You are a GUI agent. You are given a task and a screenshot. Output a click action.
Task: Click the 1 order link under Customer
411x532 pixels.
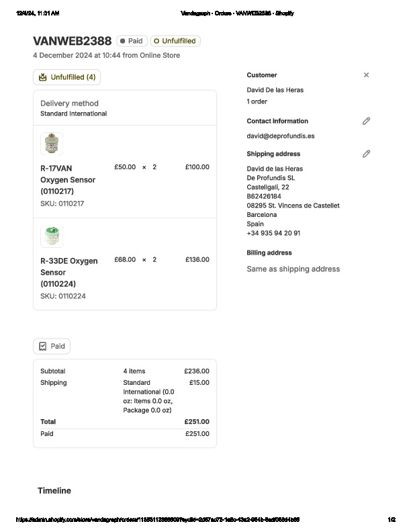257,101
